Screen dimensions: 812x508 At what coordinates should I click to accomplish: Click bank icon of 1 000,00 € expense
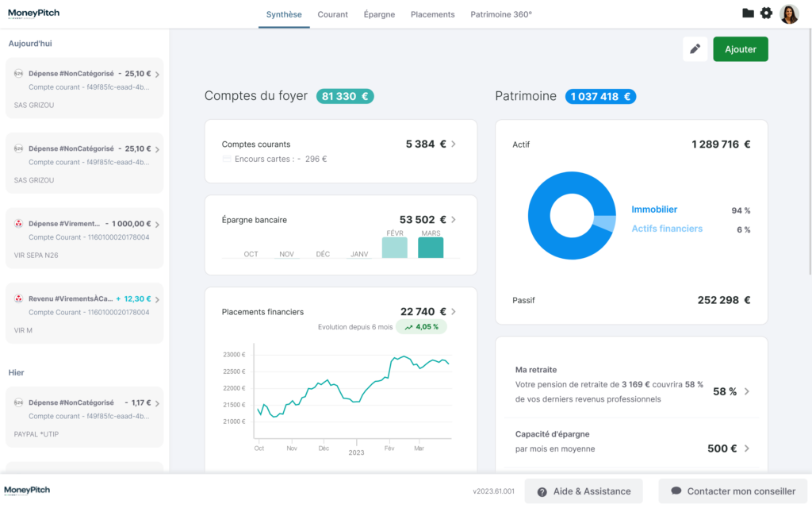coord(18,225)
